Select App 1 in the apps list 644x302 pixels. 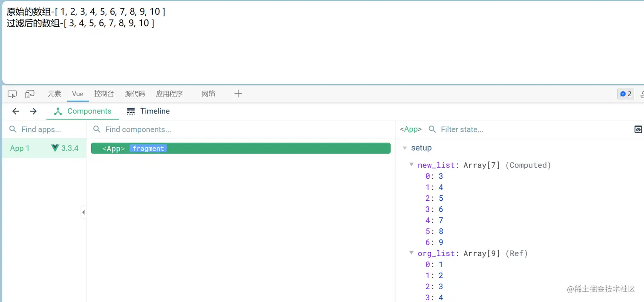tap(44, 148)
